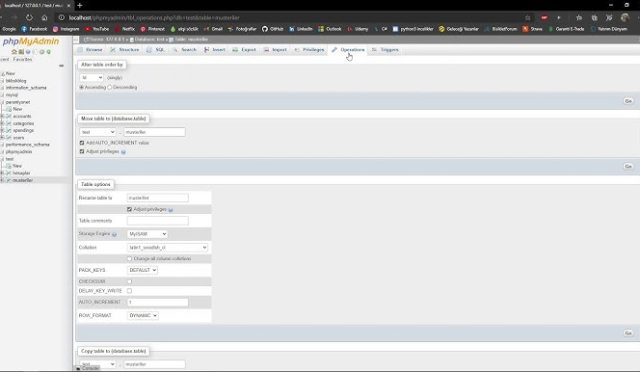Select Descending order radio button
Screen dimensions: 640x372
(109, 87)
